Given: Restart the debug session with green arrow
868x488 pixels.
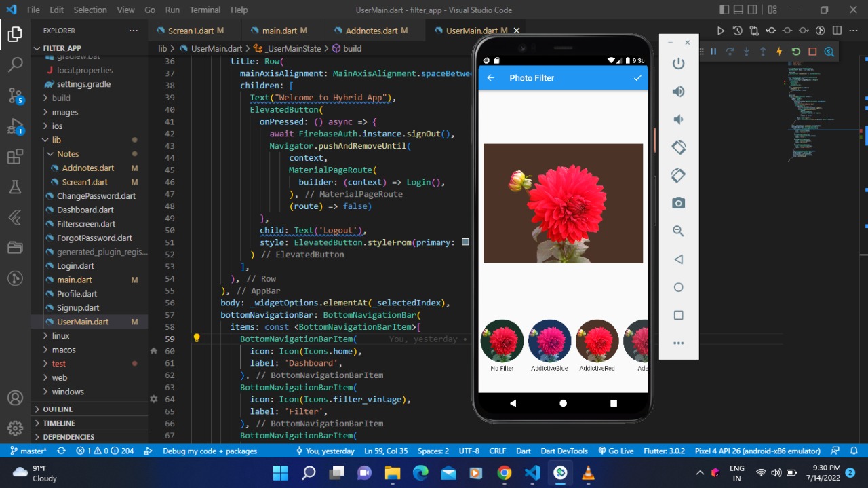Looking at the screenshot, I should coord(796,52).
